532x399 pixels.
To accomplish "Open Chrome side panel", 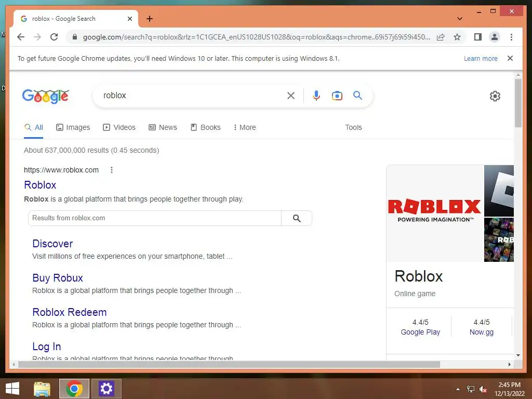I will [x=478, y=37].
